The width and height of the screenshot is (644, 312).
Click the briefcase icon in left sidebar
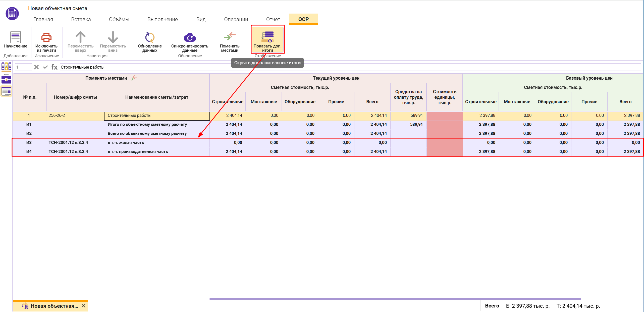coord(6,79)
